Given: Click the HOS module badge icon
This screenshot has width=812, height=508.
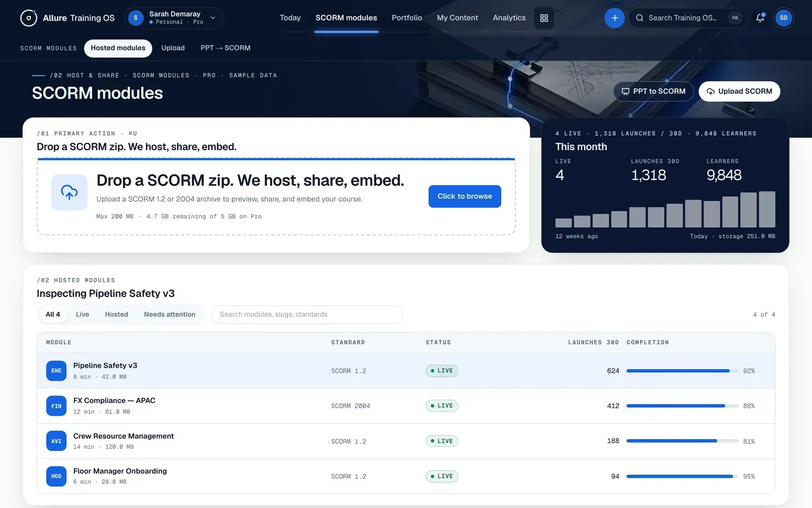Looking at the screenshot, I should 56,476.
